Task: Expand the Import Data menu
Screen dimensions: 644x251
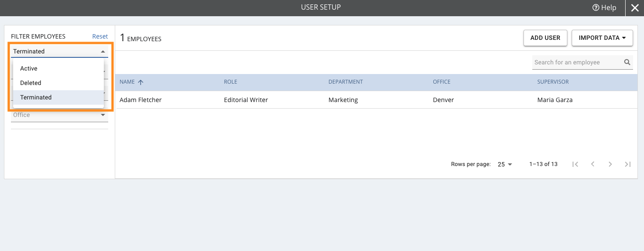Action: 602,38
